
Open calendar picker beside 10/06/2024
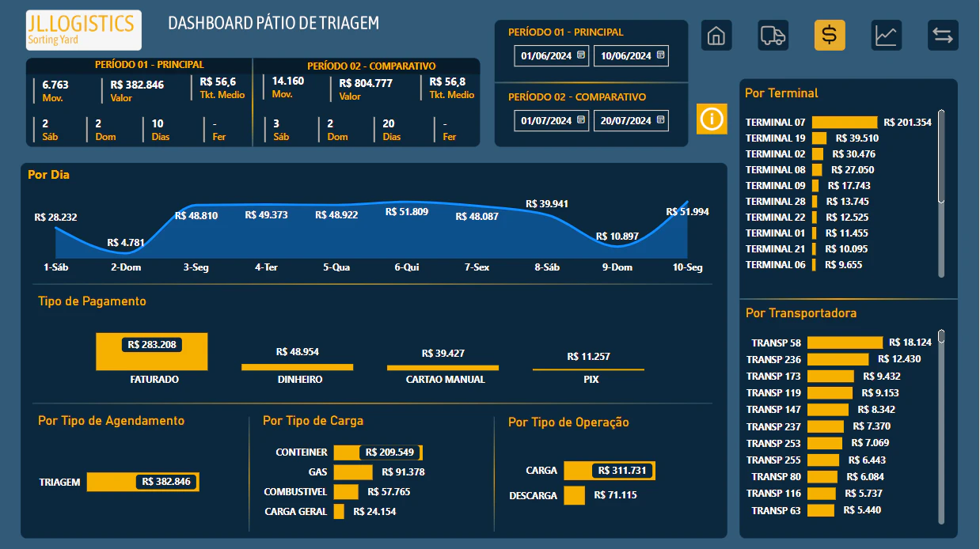(x=660, y=55)
